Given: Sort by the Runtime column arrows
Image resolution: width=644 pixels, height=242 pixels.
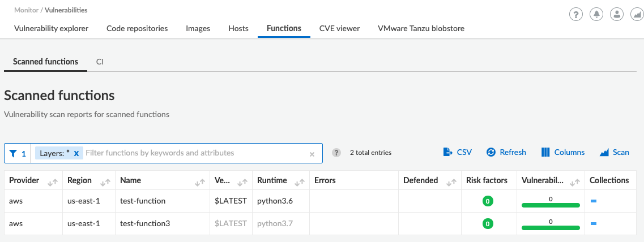Looking at the screenshot, I should pos(300,183).
